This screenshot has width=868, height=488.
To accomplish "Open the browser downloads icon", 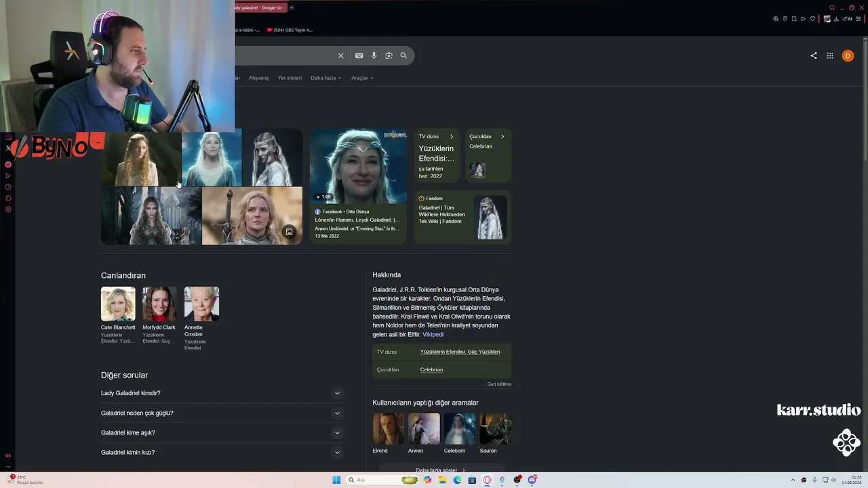I will (837, 19).
